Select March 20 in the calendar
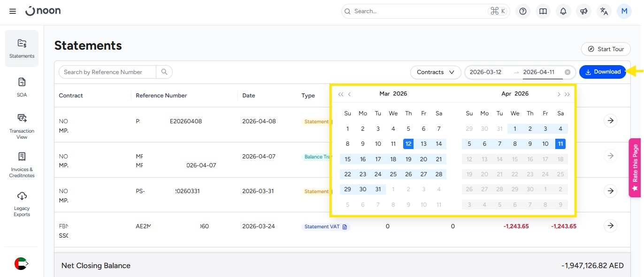This screenshot has height=277, width=644. [x=423, y=159]
